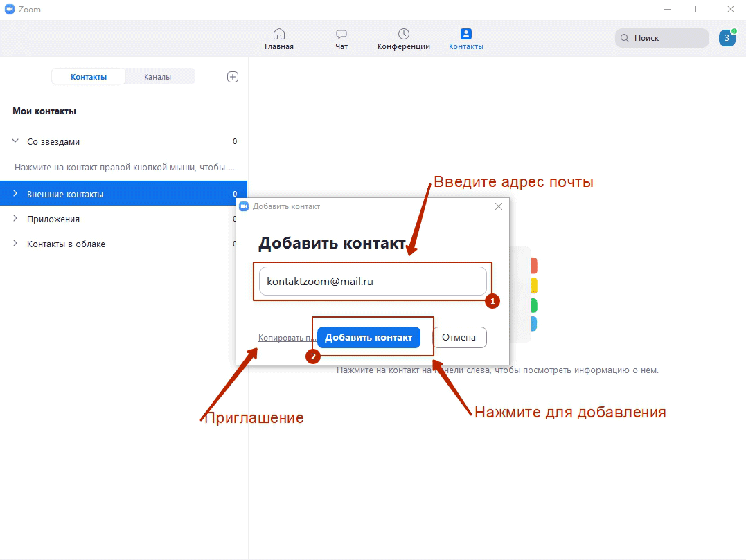The image size is (746, 560).
Task: Expand the Контакты в облаке group
Action: [x=15, y=243]
